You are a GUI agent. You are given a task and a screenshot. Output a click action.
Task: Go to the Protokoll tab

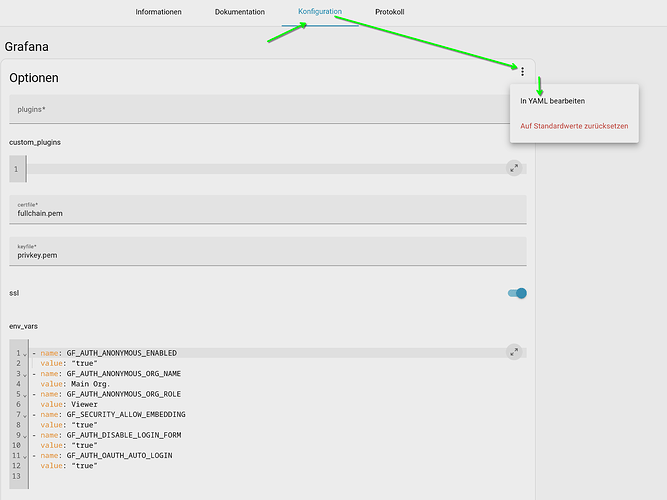pyautogui.click(x=389, y=12)
